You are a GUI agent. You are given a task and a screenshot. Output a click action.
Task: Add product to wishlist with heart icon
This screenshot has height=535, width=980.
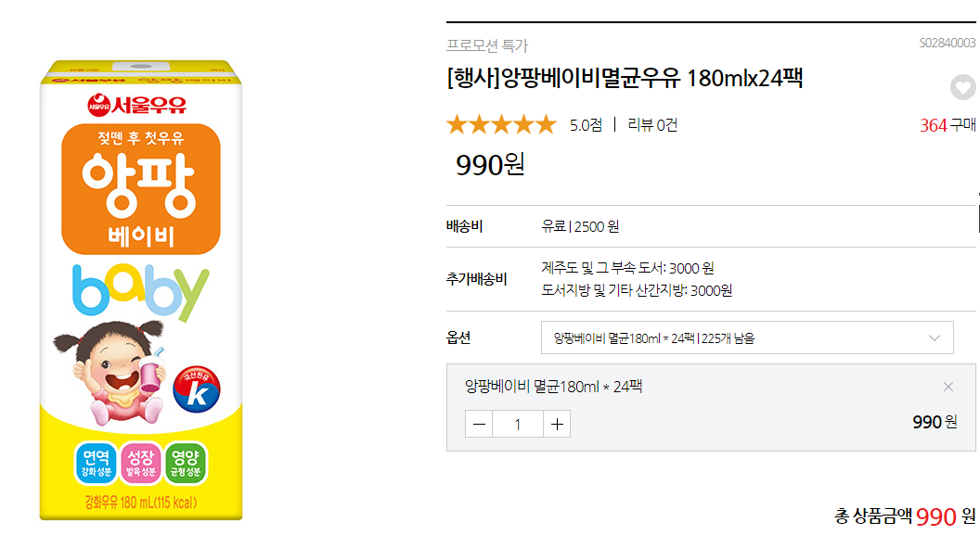click(963, 88)
